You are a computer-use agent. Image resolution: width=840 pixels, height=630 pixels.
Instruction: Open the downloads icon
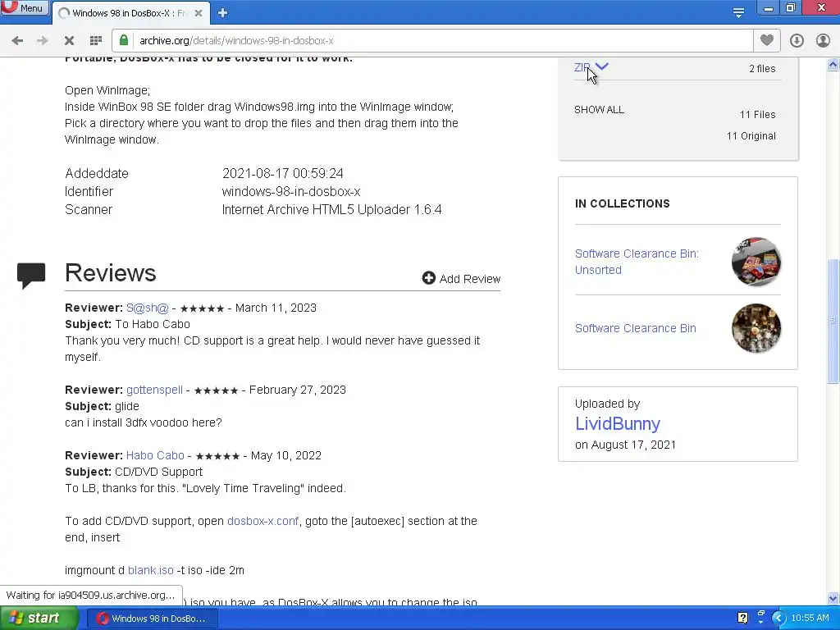[x=797, y=41]
